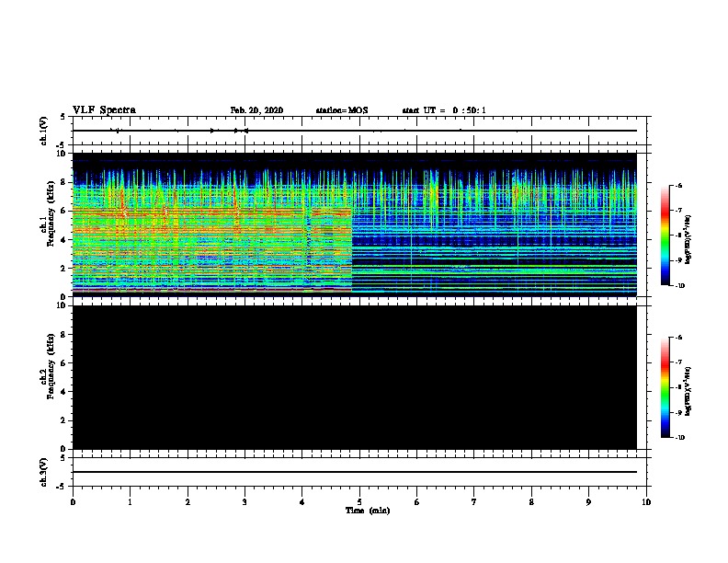
Task: Click the log(PSD) label beside ch.2 colorbar
Action: coord(688,391)
